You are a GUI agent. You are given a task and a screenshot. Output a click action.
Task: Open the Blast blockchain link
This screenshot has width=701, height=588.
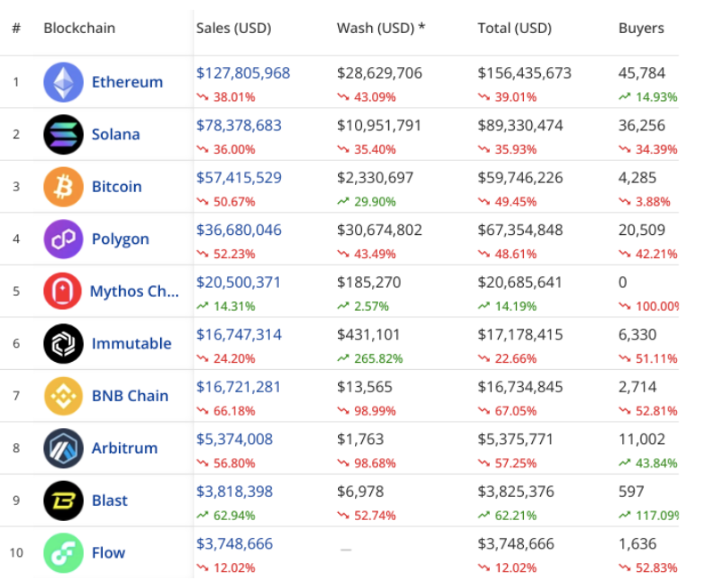coord(109,500)
